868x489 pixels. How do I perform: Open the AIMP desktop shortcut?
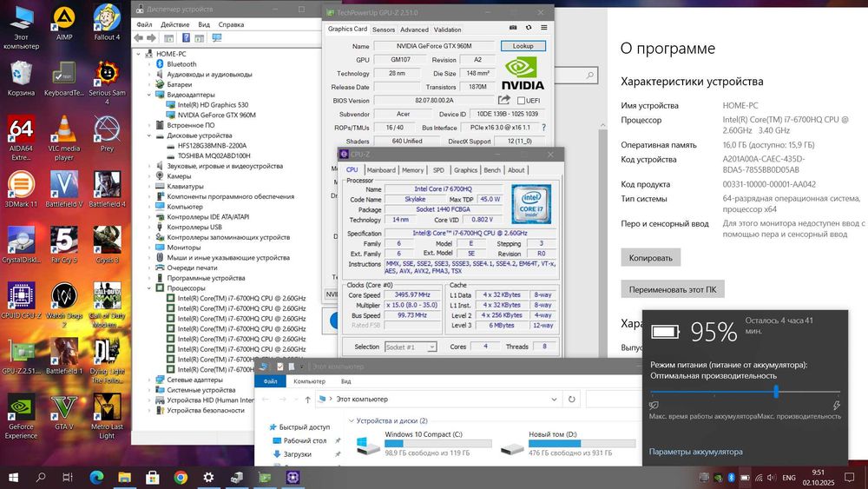[x=64, y=23]
